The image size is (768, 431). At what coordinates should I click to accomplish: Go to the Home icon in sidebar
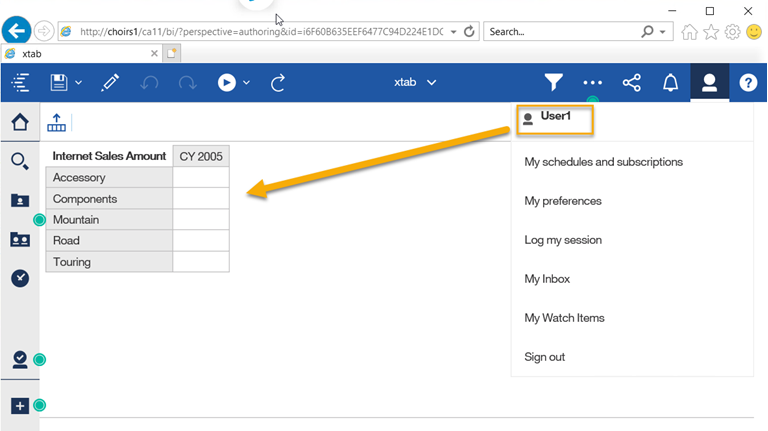tap(20, 122)
